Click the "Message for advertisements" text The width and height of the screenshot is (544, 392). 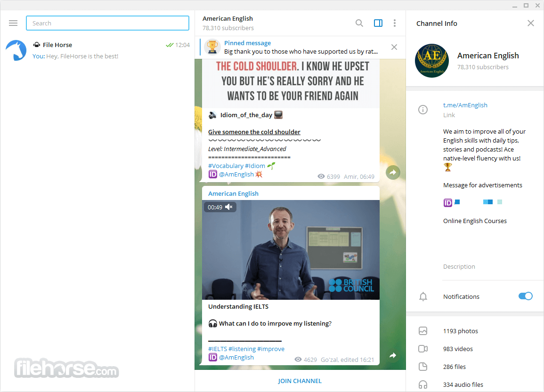(x=483, y=185)
